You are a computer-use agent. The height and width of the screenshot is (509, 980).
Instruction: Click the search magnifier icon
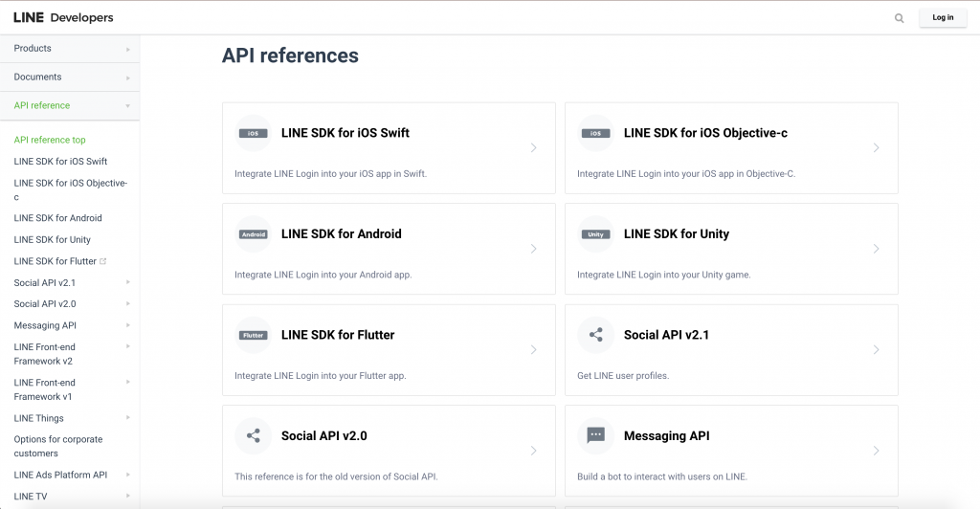[899, 18]
